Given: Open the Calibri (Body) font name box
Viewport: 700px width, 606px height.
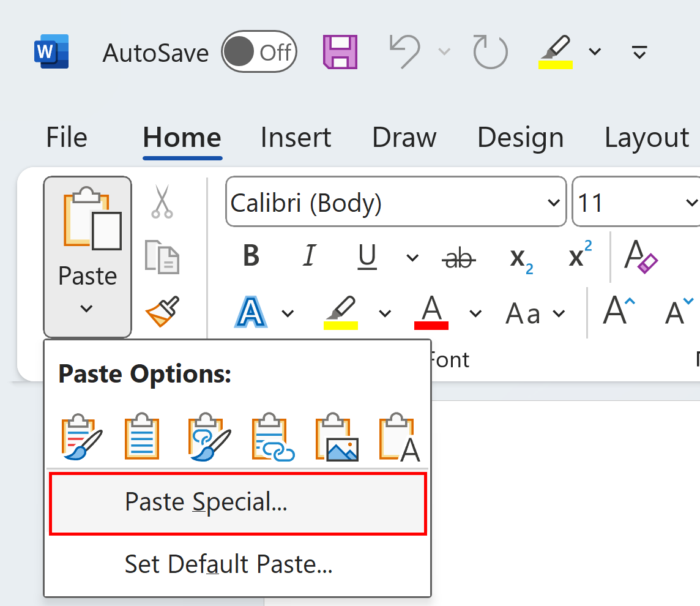Looking at the screenshot, I should pyautogui.click(x=396, y=201).
